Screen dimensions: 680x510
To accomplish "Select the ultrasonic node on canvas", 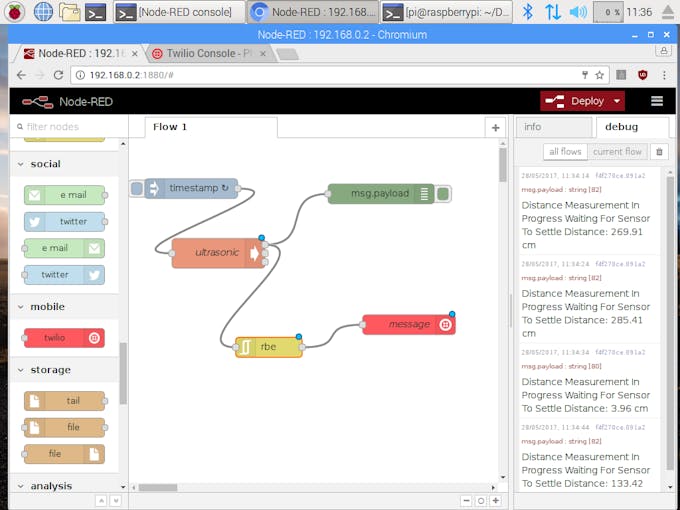I will 218,253.
